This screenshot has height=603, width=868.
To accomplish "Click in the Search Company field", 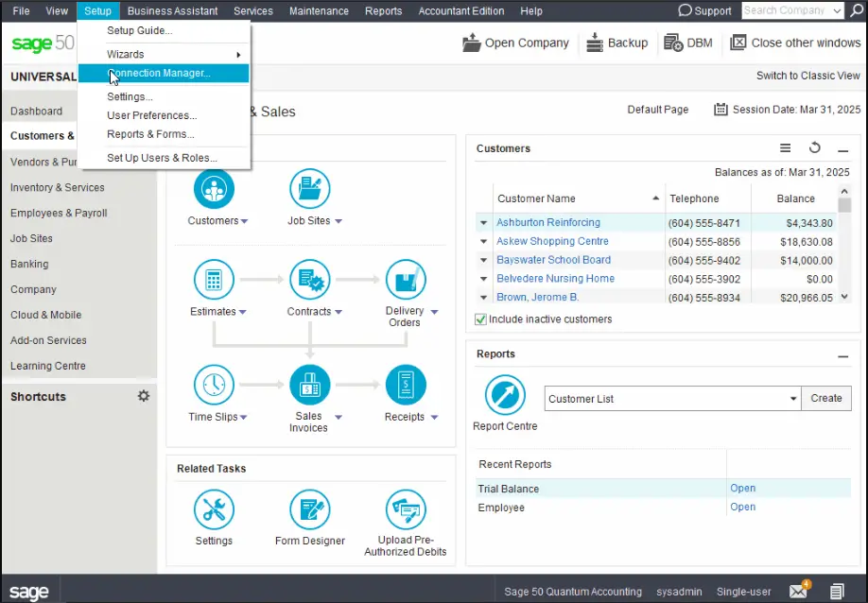I will (x=787, y=10).
